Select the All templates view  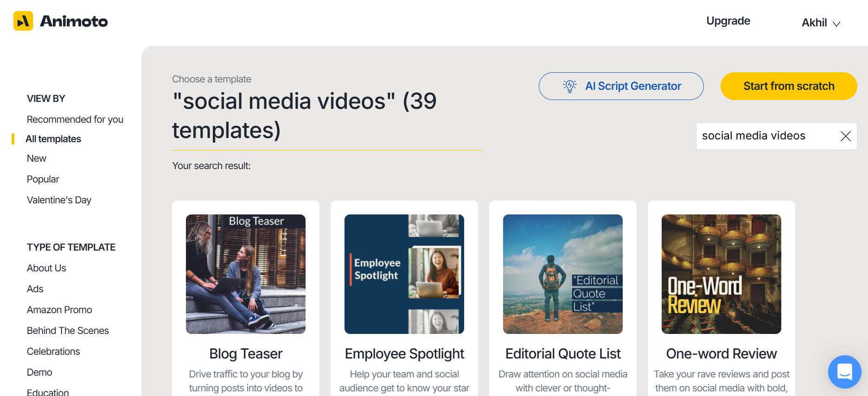click(53, 139)
